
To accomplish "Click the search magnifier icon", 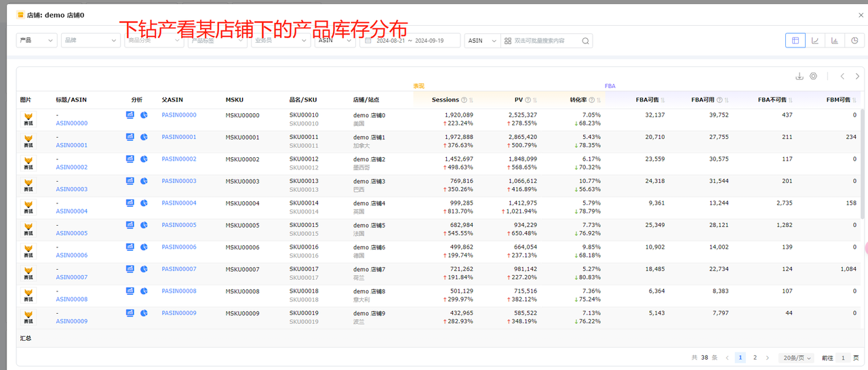I will click(x=585, y=41).
